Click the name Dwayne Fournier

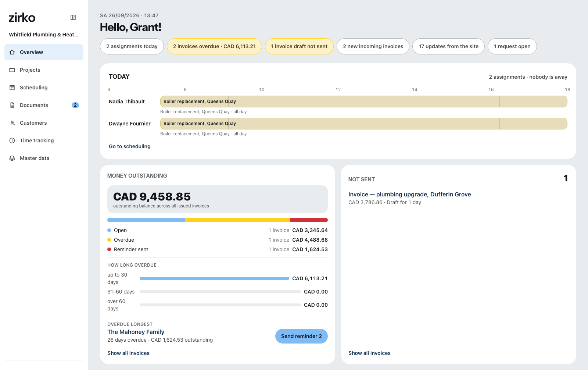coord(130,124)
